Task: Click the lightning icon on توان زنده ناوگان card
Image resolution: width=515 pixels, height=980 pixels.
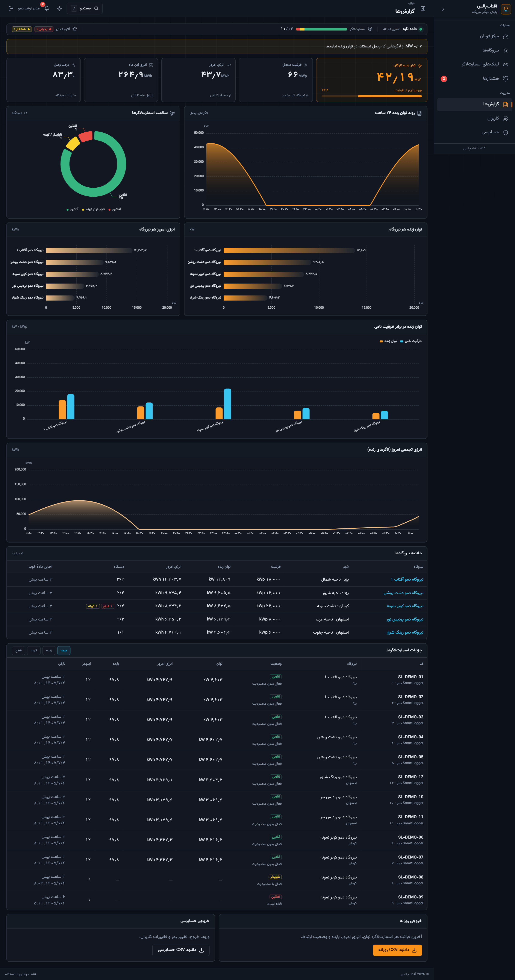Action: coord(420,65)
